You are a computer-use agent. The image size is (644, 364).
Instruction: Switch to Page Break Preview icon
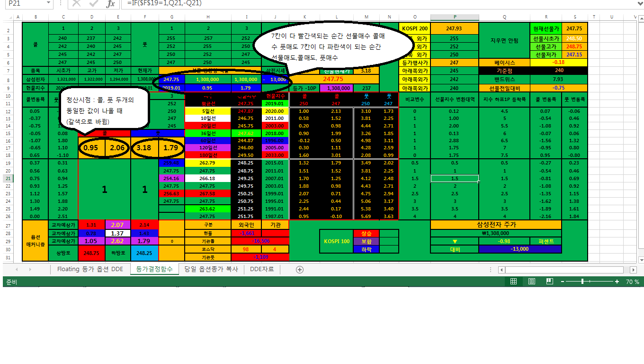pos(549,282)
